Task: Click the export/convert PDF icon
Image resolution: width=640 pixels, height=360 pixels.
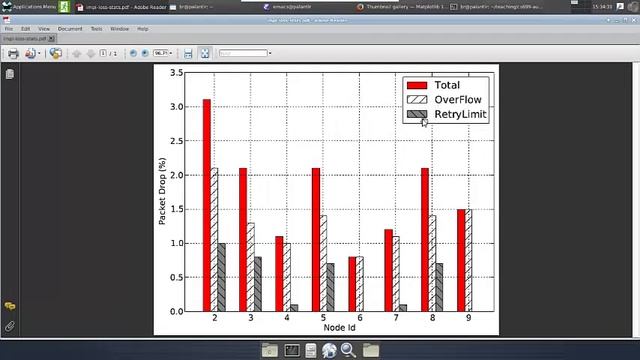Action: point(30,53)
